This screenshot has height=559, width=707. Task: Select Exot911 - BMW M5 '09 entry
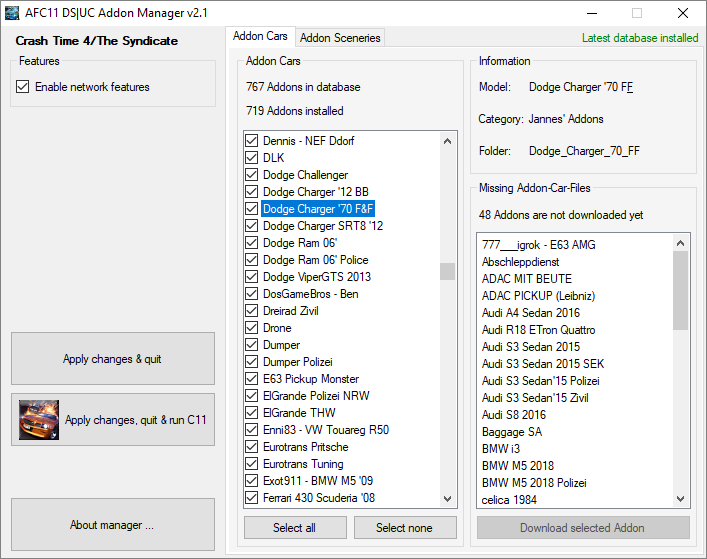pos(318,481)
